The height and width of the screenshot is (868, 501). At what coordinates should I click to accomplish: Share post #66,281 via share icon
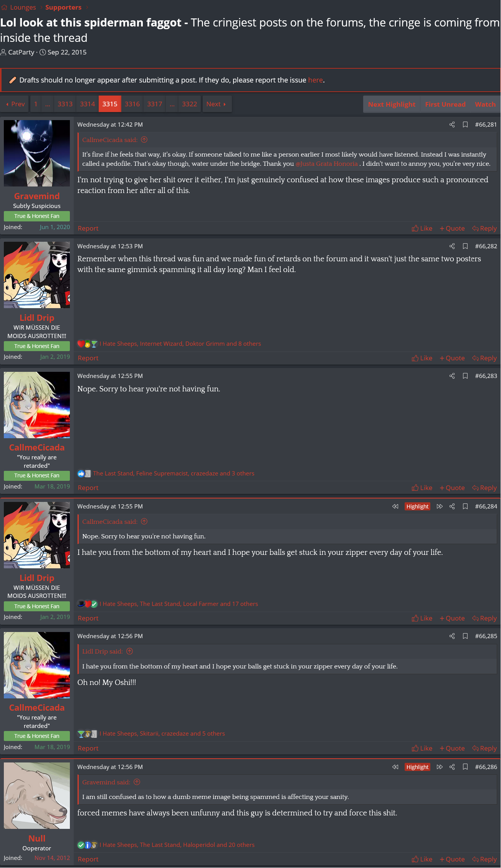[x=452, y=125]
